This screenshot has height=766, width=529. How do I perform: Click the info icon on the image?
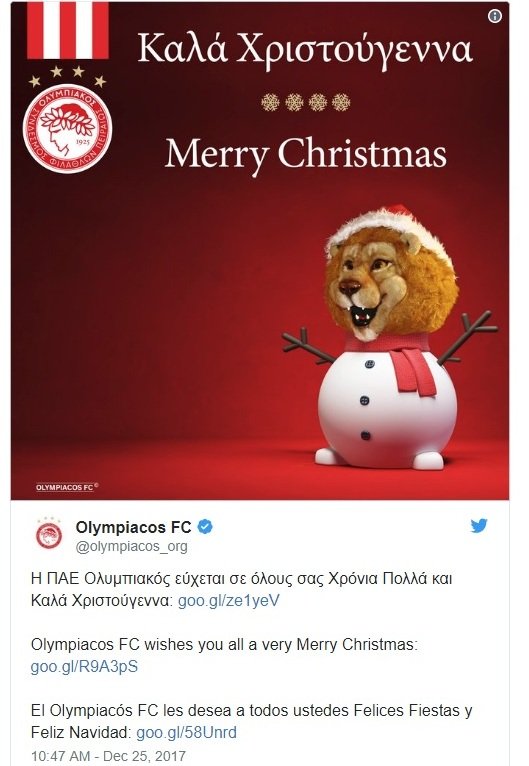[494, 16]
